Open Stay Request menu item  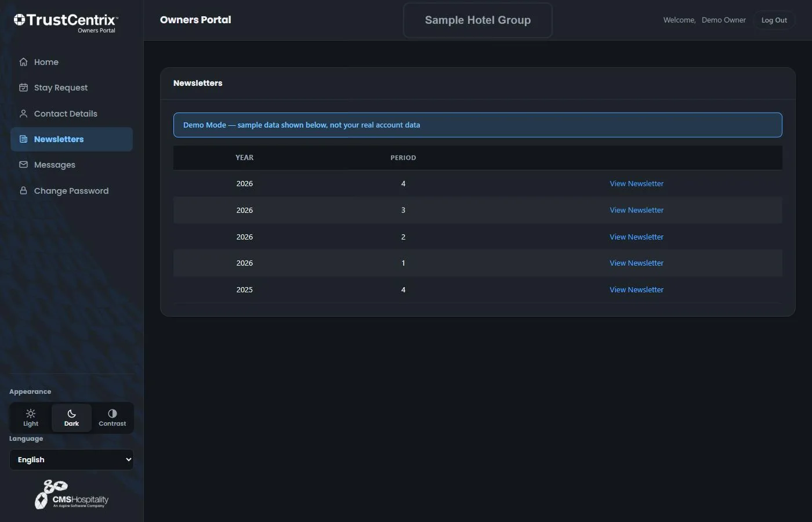pyautogui.click(x=71, y=88)
